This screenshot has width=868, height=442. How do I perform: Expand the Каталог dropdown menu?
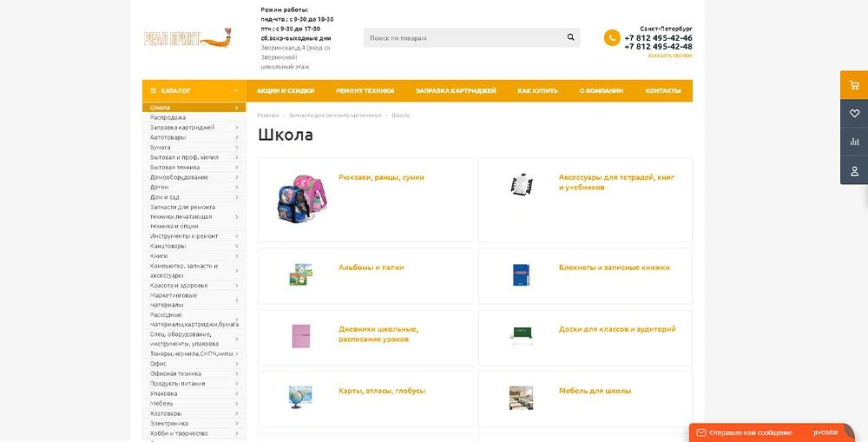[x=194, y=91]
